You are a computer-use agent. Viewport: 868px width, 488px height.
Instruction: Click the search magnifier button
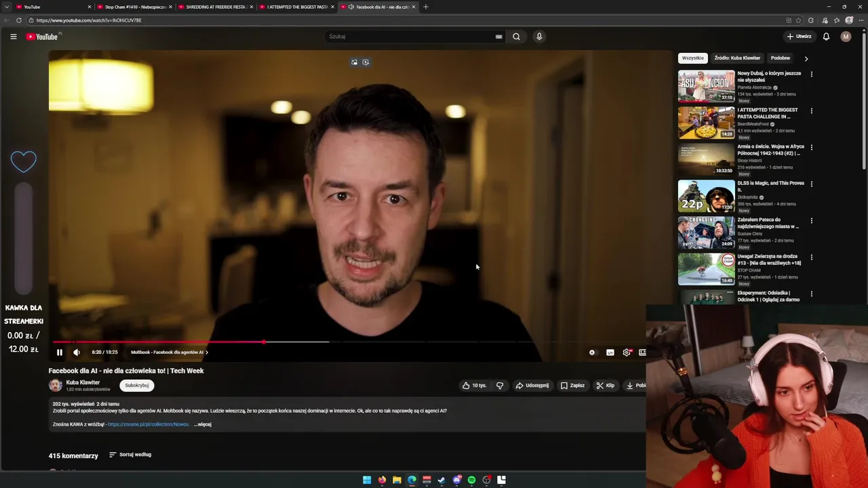516,37
